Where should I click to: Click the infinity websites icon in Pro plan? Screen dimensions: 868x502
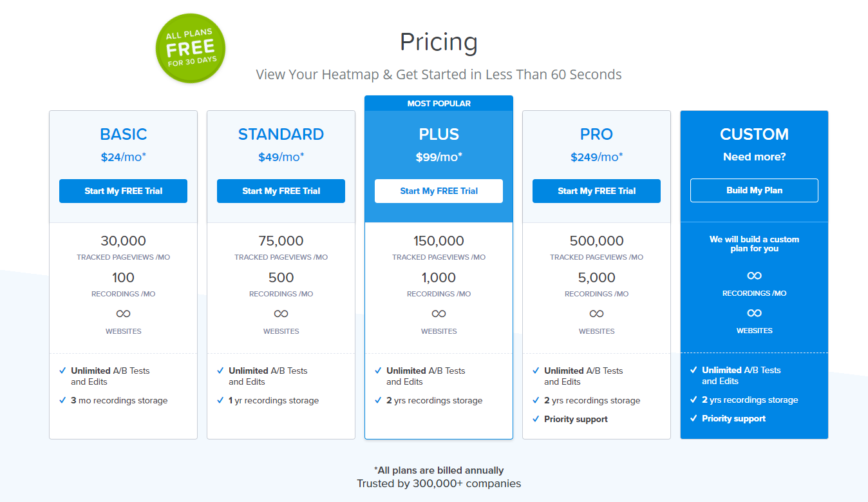pos(596,314)
